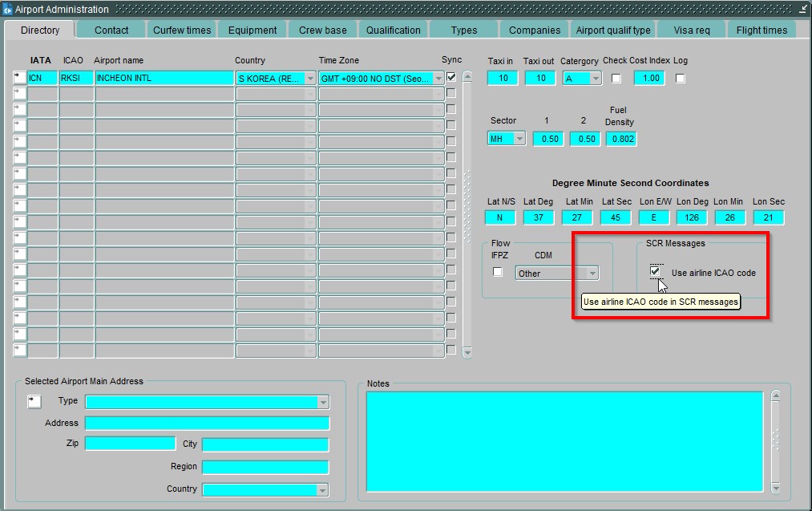Click the Notes scroll up arrow
The height and width of the screenshot is (511, 812).
pos(775,395)
